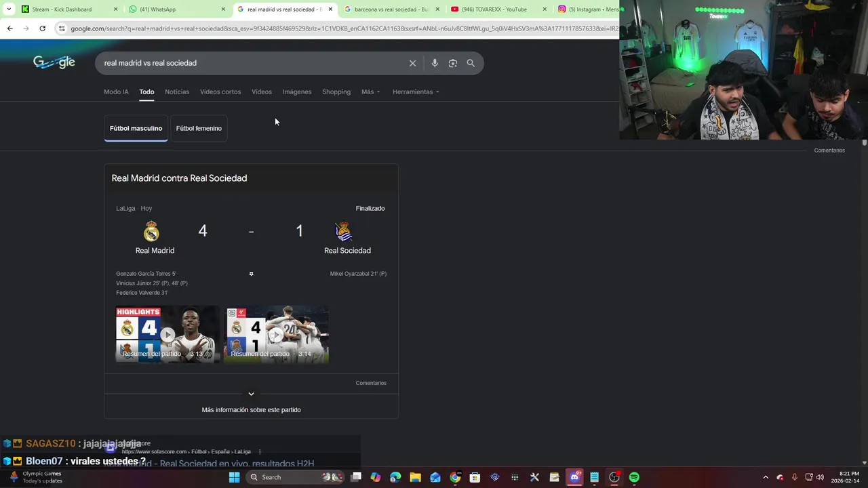868x488 pixels.
Task: Click Gonzalo García Torres 5' scorer text
Action: 146,274
